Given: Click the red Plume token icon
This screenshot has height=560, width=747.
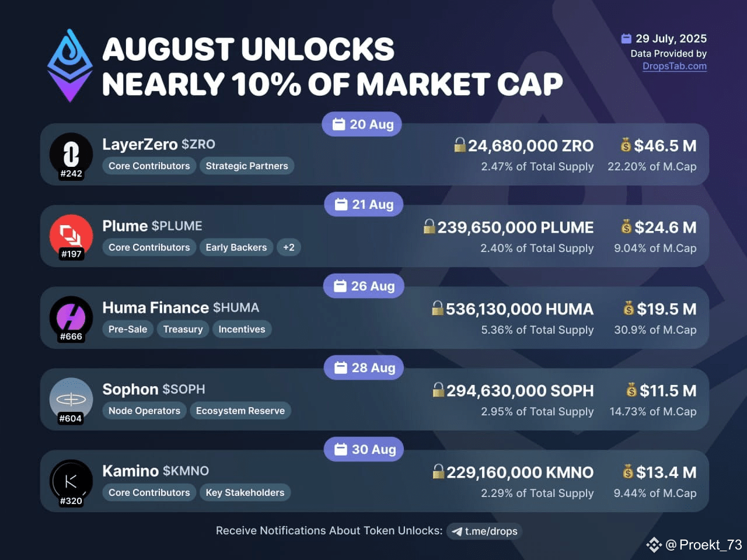Looking at the screenshot, I should (71, 236).
